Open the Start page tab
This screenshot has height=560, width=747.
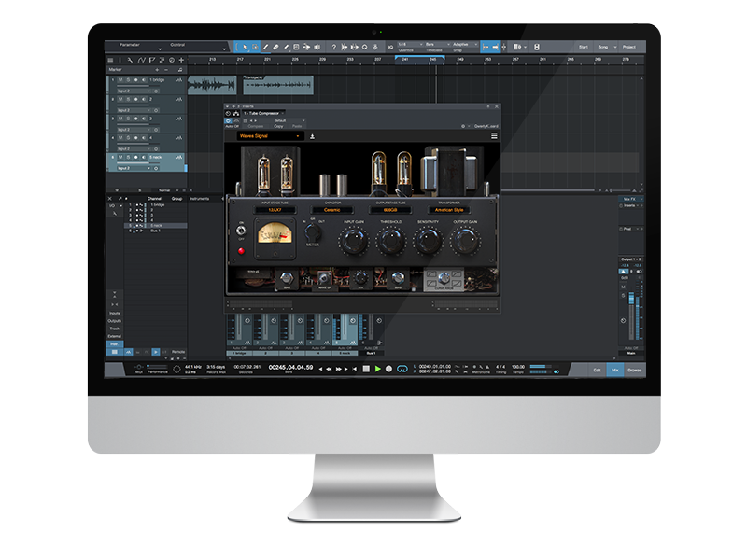click(x=584, y=48)
